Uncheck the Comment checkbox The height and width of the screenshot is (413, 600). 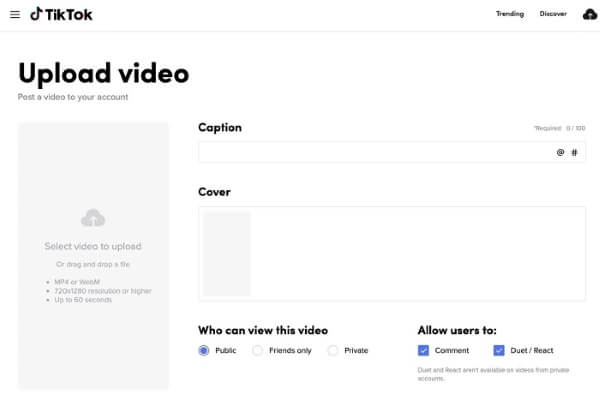coord(424,351)
